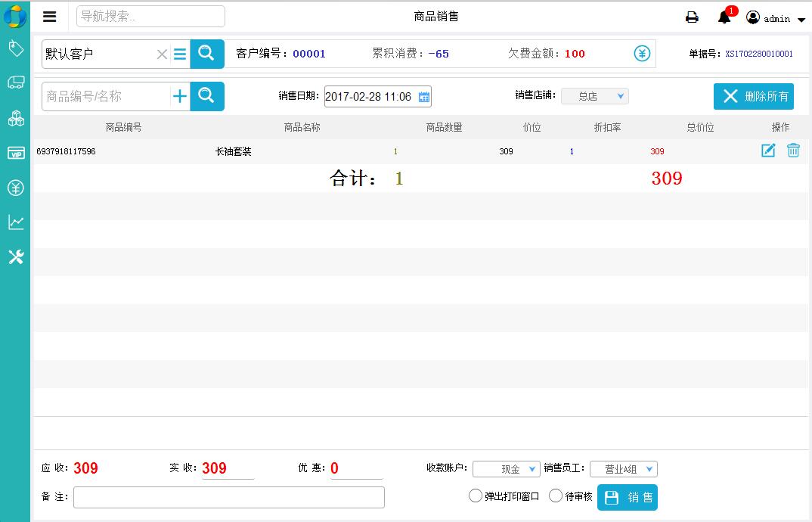
Task: Open the notification bell
Action: pyautogui.click(x=724, y=17)
